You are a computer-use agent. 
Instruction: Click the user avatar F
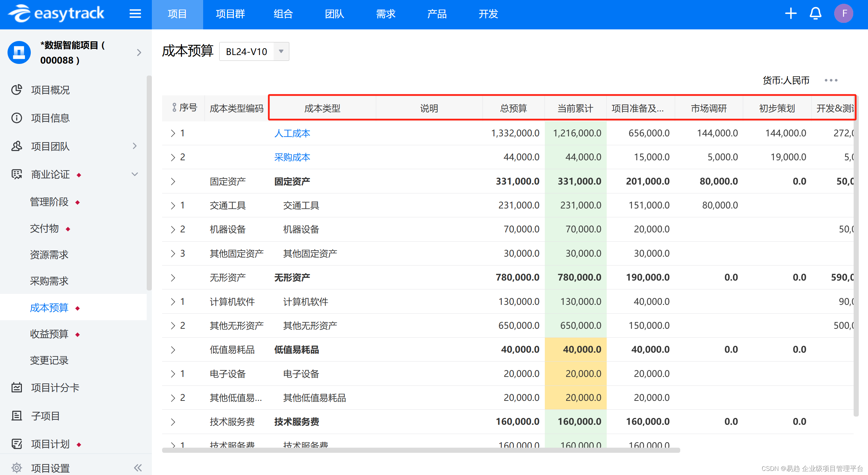843,14
